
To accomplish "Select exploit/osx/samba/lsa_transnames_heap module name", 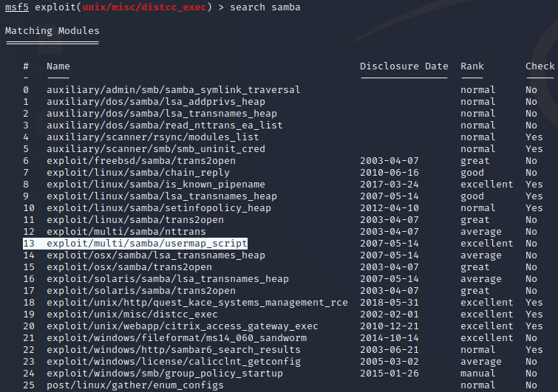I will (156, 255).
